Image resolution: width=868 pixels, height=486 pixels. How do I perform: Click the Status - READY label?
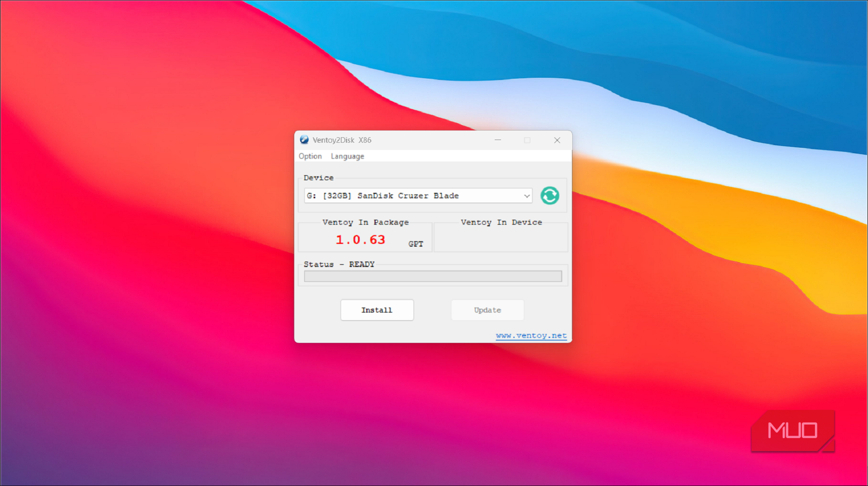pyautogui.click(x=339, y=264)
